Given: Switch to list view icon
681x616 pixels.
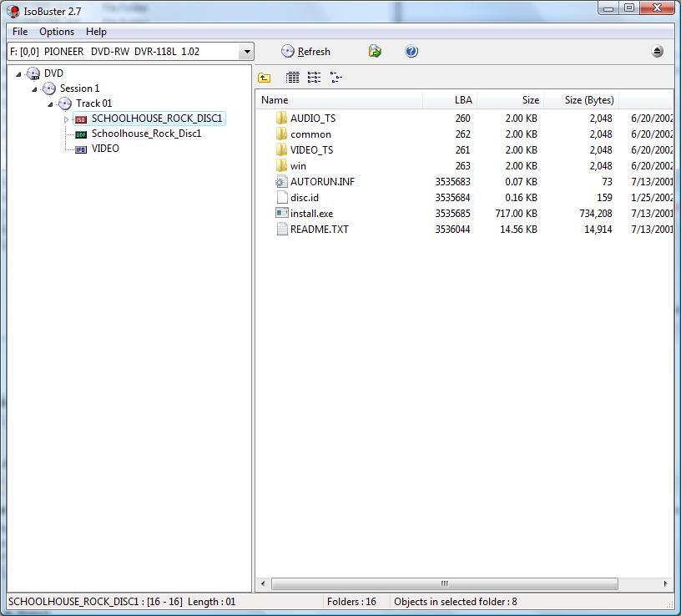Looking at the screenshot, I should coord(314,78).
